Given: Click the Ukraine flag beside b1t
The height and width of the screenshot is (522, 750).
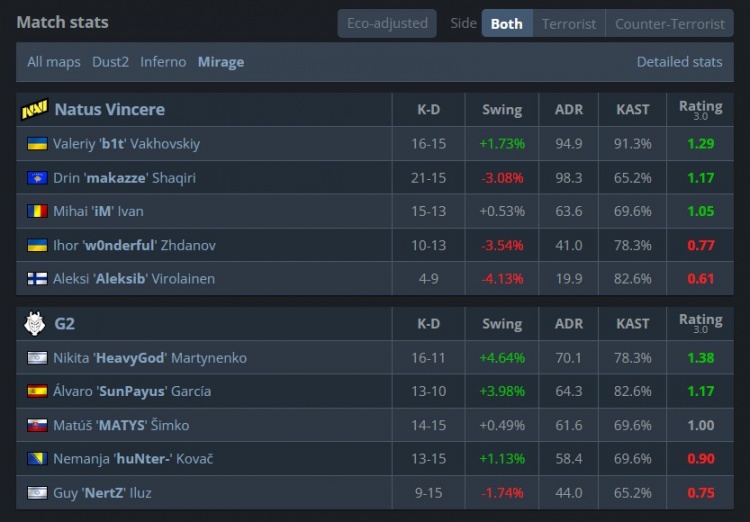Looking at the screenshot, I should [x=37, y=144].
